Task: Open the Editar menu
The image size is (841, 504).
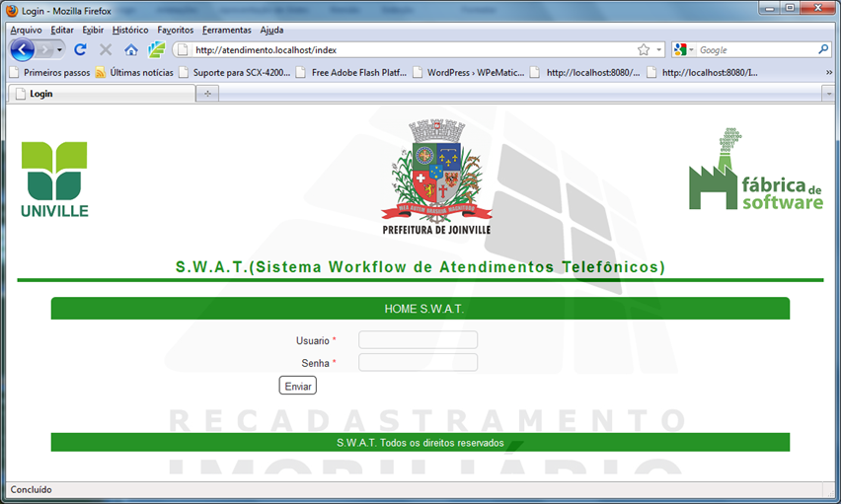Action: 62,30
